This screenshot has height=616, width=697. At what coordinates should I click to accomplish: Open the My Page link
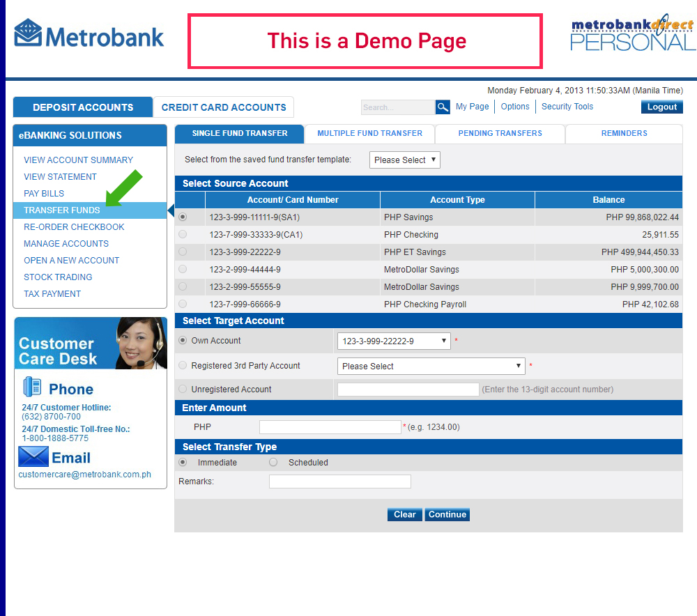pos(472,107)
